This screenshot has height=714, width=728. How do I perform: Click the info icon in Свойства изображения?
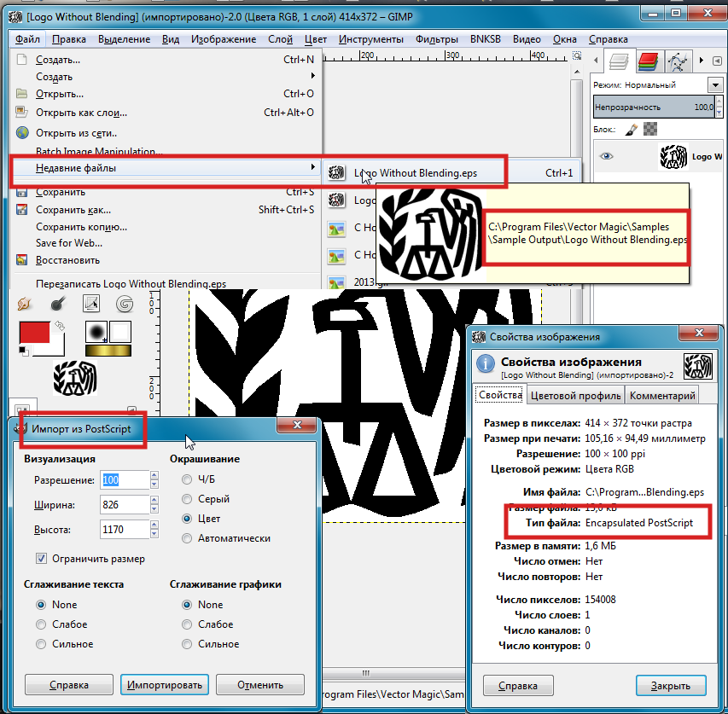tap(486, 363)
